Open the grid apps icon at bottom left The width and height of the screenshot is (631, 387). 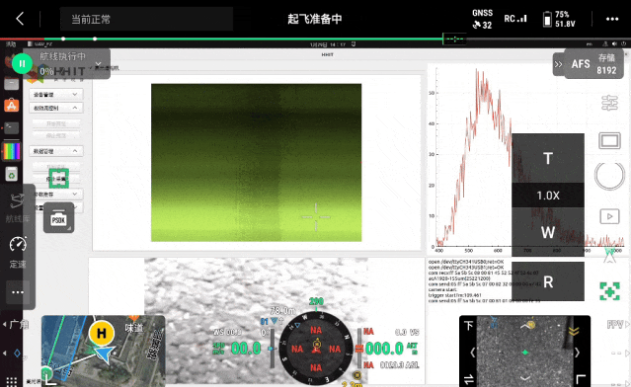[x=11, y=381]
